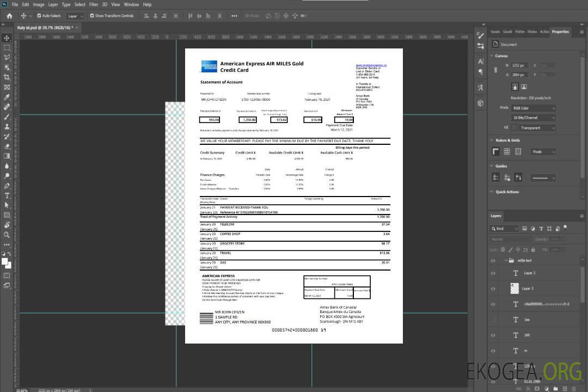Open the layer filter Kind dropdown

point(504,229)
